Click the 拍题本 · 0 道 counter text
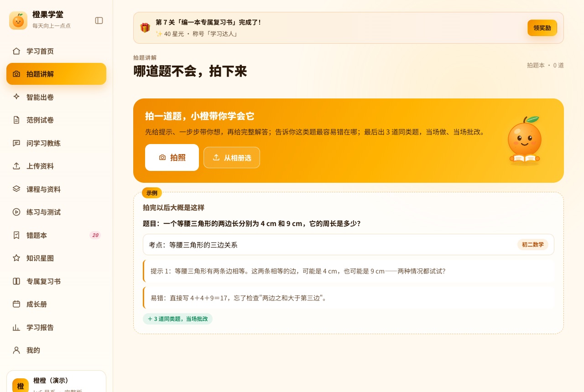Viewport: 584px width, 392px height. (545, 65)
